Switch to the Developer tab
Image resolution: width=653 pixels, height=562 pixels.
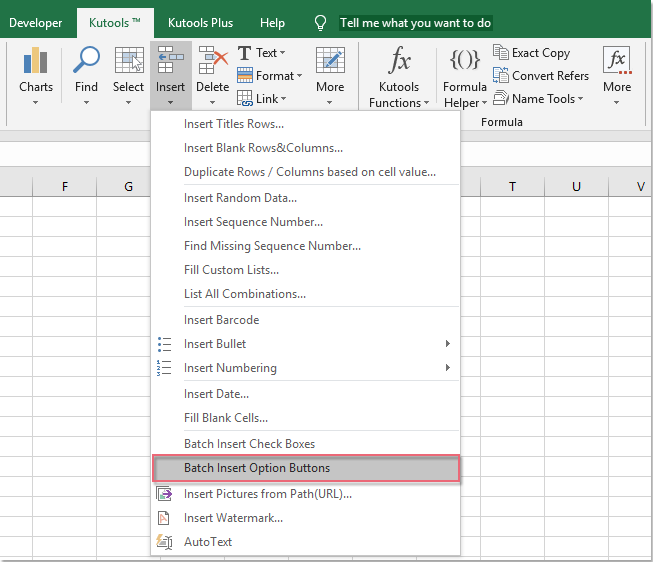[35, 23]
